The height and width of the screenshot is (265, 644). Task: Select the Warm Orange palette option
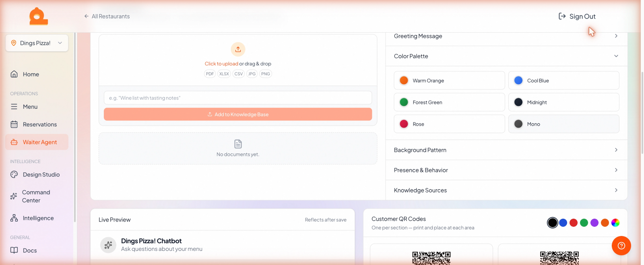[449, 81]
